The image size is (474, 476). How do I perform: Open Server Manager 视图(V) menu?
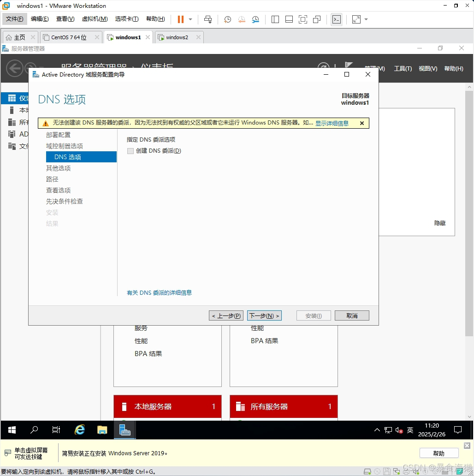[x=428, y=69]
